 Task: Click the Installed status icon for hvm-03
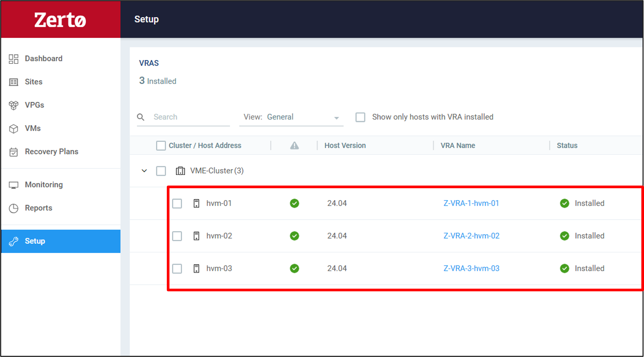[x=564, y=268]
